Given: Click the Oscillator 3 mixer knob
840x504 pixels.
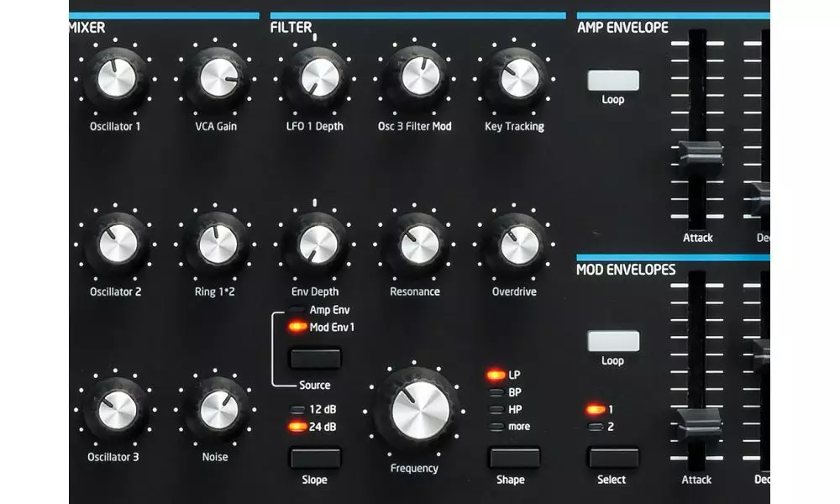Looking at the screenshot, I should pos(116,410).
